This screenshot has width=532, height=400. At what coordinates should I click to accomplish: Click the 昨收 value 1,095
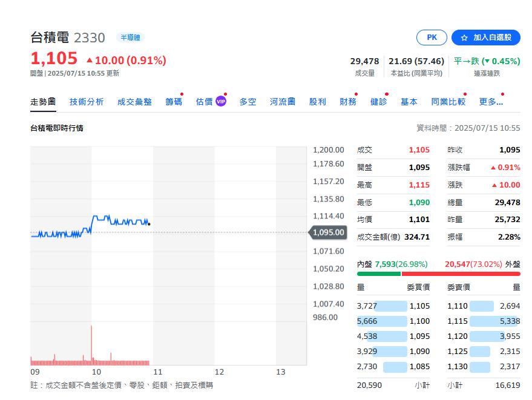[x=510, y=150]
